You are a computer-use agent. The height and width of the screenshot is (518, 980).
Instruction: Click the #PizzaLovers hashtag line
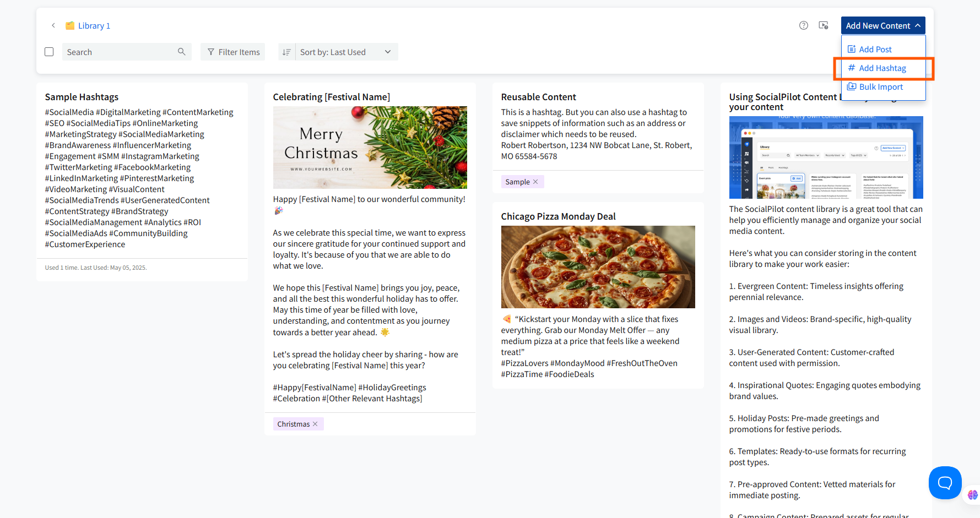589,363
